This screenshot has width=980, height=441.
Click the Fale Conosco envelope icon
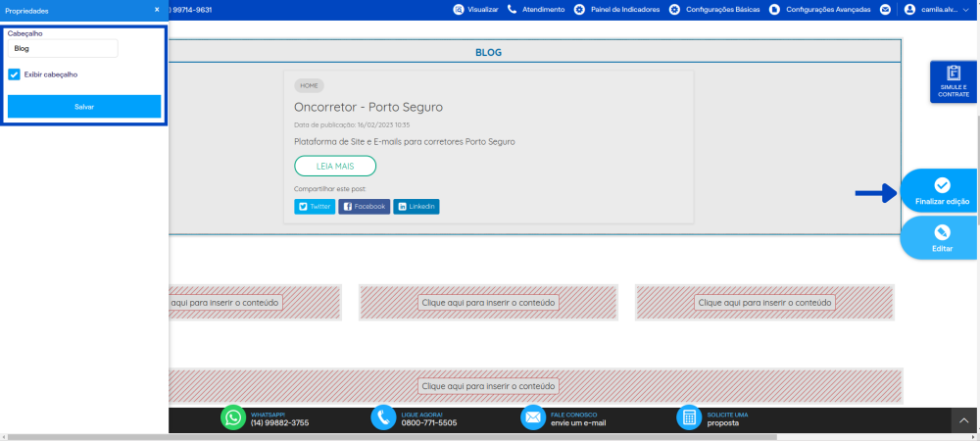point(533,417)
